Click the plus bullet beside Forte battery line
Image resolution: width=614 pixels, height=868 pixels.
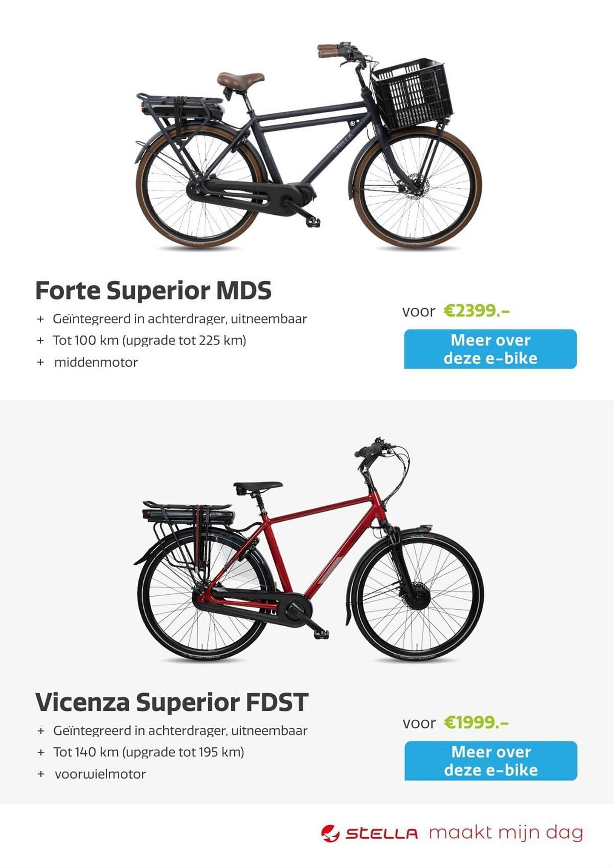pyautogui.click(x=41, y=319)
